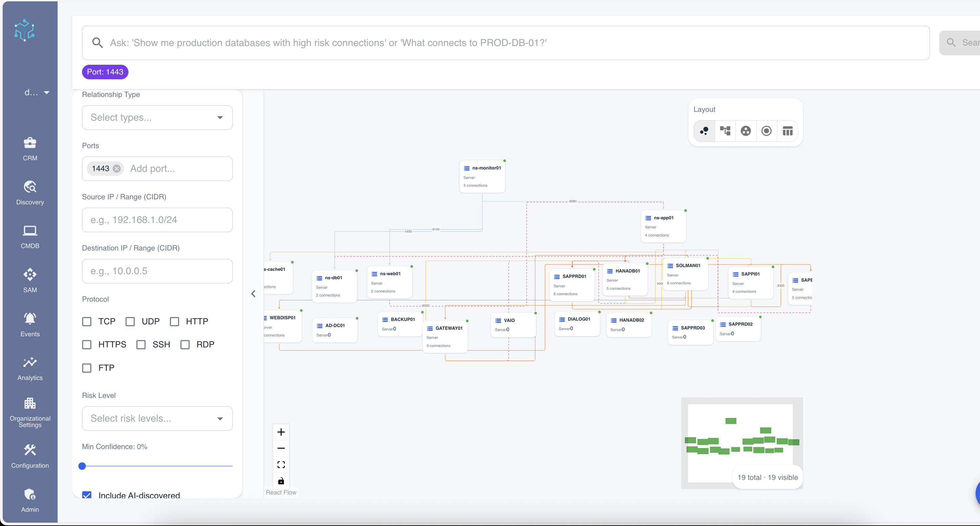Viewport: 980px width, 526px height.
Task: Select the grid layout option
Action: click(788, 130)
